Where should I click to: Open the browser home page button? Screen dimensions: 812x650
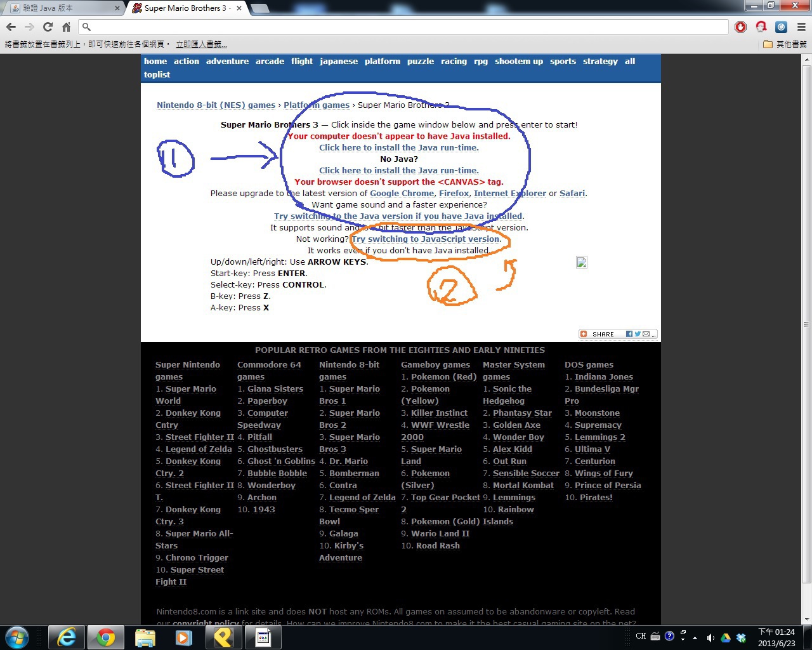(x=66, y=27)
